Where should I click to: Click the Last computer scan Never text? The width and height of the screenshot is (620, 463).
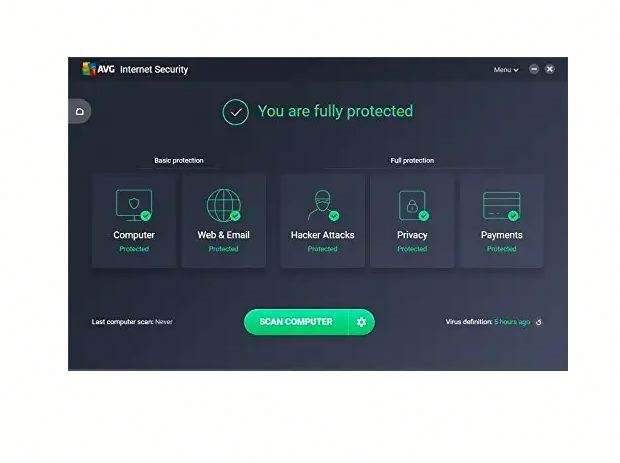[132, 322]
